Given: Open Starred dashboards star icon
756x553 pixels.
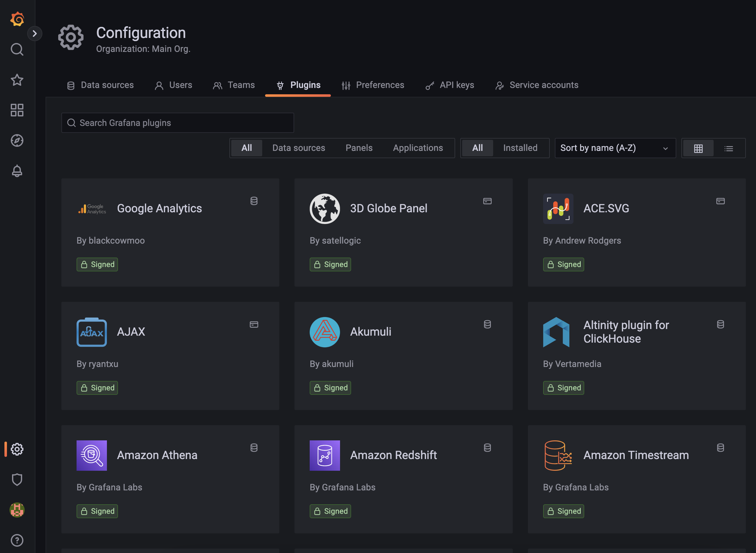Looking at the screenshot, I should [x=17, y=80].
